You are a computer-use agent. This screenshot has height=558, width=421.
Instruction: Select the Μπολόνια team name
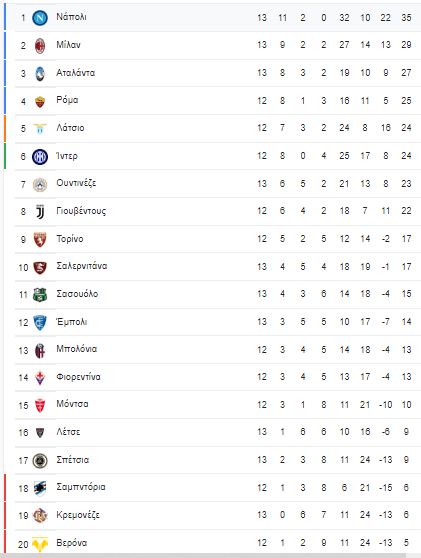point(77,349)
